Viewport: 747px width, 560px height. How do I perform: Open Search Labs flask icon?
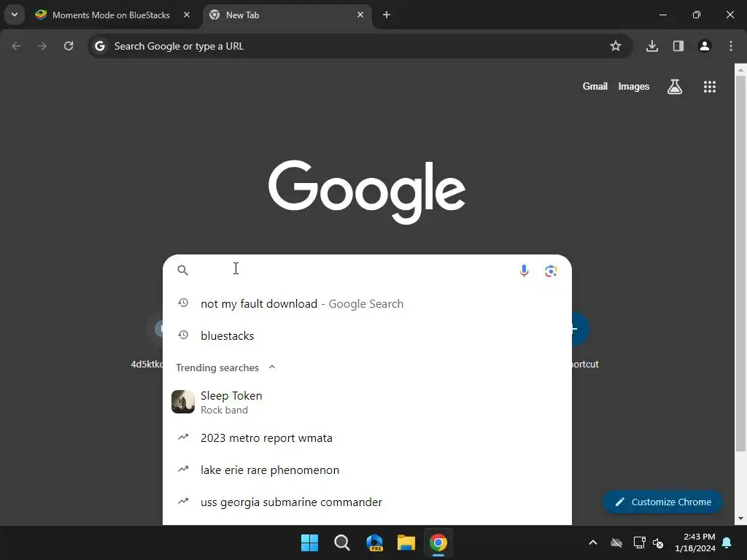click(675, 87)
